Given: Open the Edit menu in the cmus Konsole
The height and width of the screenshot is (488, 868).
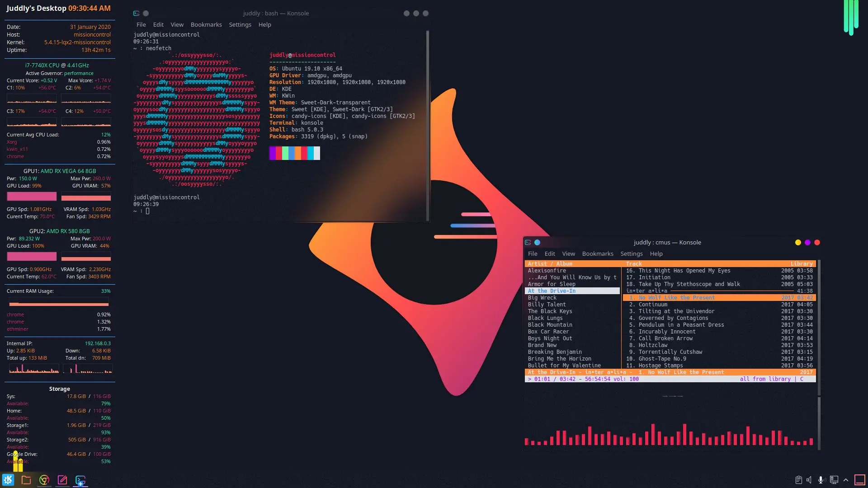Looking at the screenshot, I should click(x=550, y=254).
